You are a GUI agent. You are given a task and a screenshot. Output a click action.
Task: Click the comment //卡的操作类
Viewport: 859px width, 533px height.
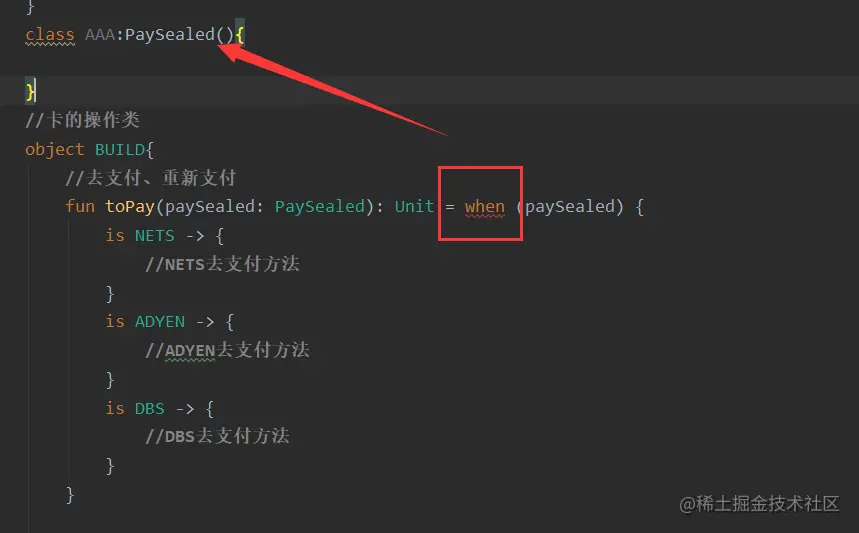coord(83,119)
